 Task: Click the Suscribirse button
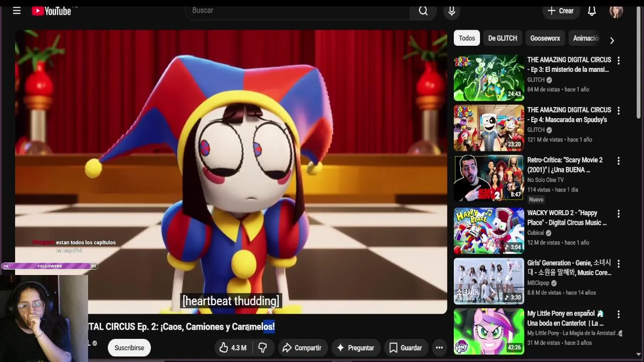click(x=129, y=348)
